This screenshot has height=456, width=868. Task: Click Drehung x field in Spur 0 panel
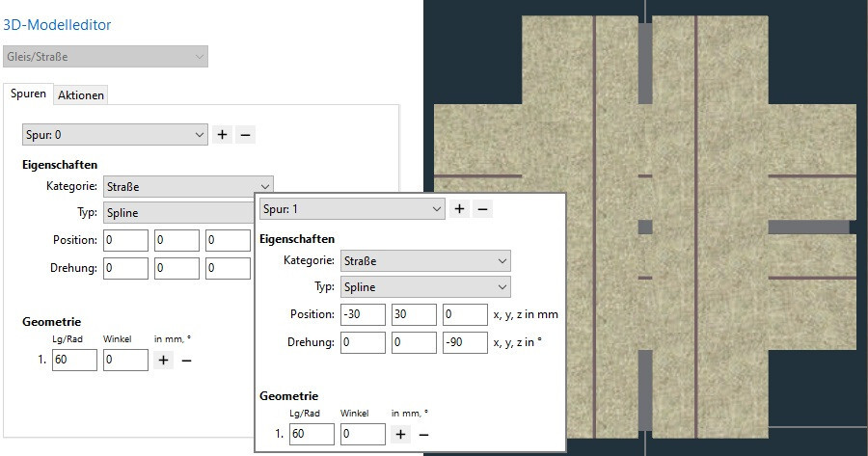[125, 268]
